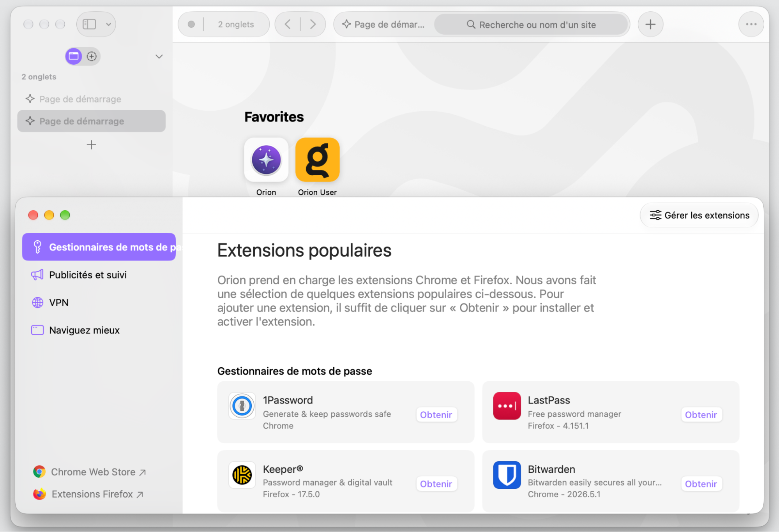Get the 1Password extension
The height and width of the screenshot is (532, 779).
pos(436,414)
